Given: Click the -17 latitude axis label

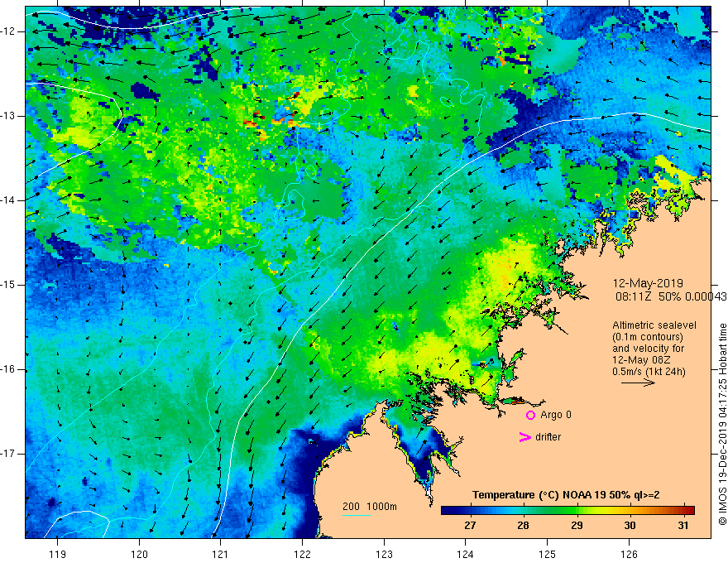Looking at the screenshot, I should (x=9, y=454).
